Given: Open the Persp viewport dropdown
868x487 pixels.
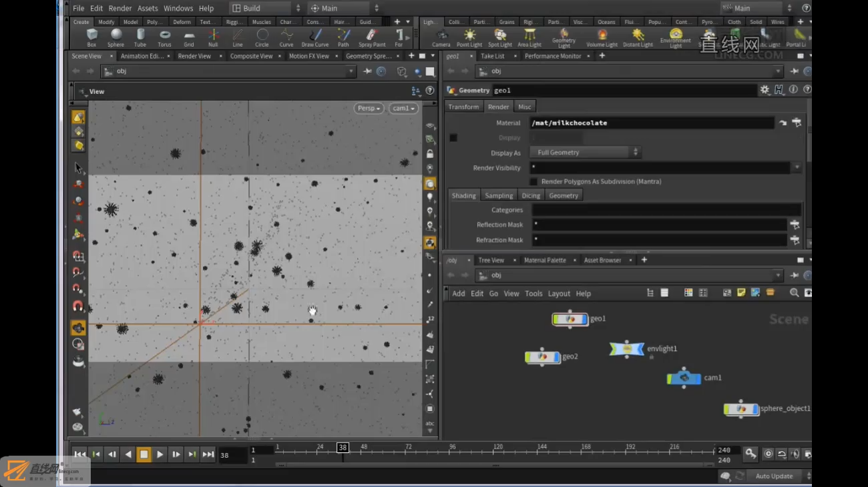Looking at the screenshot, I should coord(368,108).
